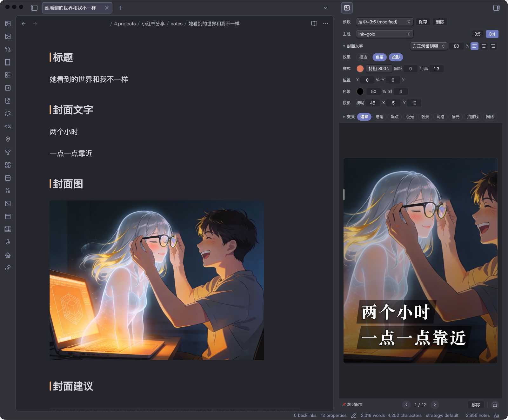The width and height of the screenshot is (508, 420).
Task: Click the cover preview image in panel
Action: coord(420,261)
